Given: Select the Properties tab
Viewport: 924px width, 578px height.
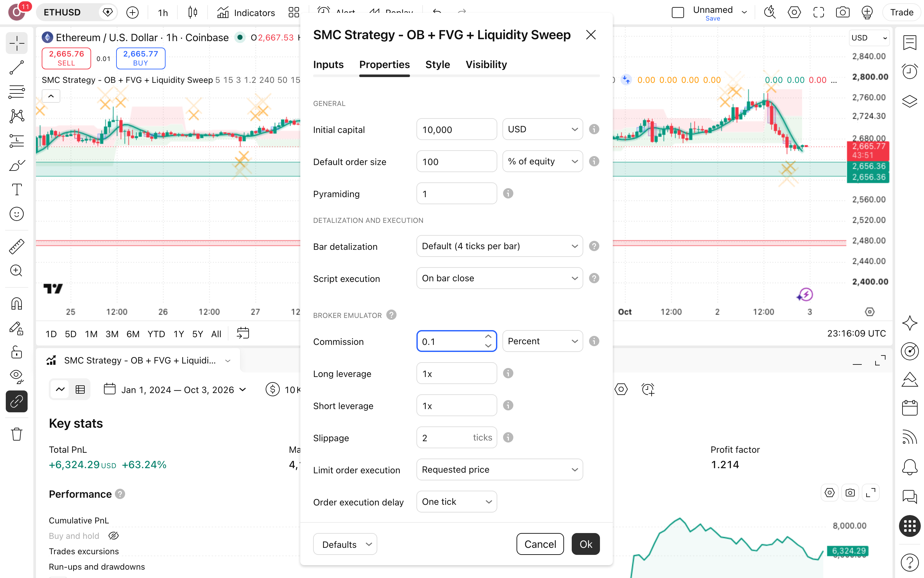Looking at the screenshot, I should coord(384,65).
